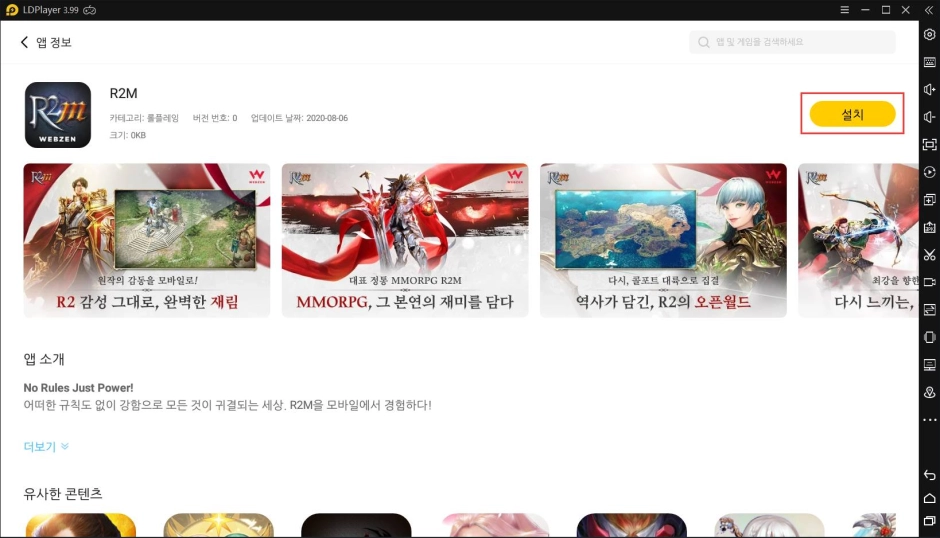Take a screenshot with the scissors icon
Viewport: 940px width, 538px height.
pos(929,255)
